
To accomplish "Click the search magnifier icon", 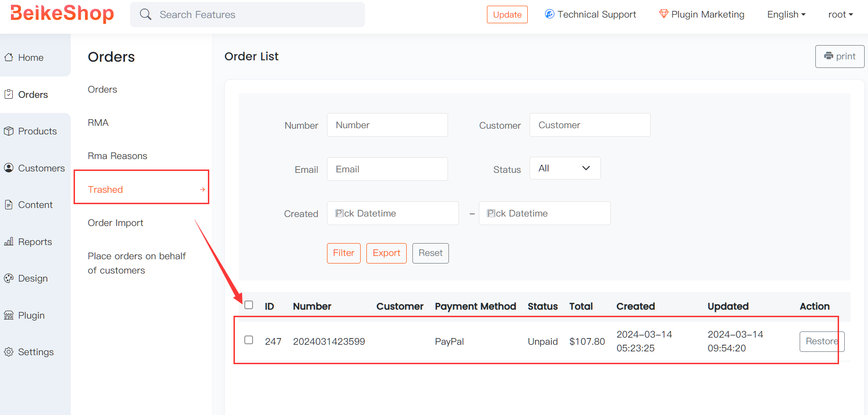I will [146, 15].
